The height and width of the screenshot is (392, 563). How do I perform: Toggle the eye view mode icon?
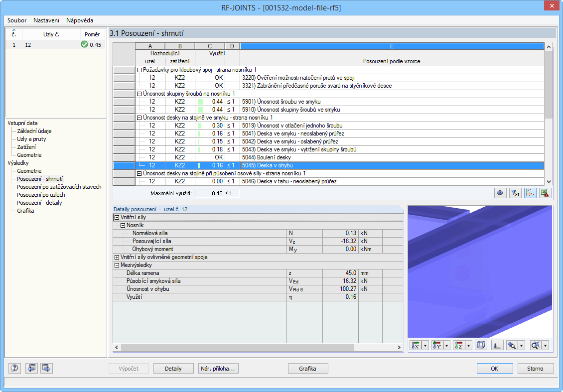point(500,193)
